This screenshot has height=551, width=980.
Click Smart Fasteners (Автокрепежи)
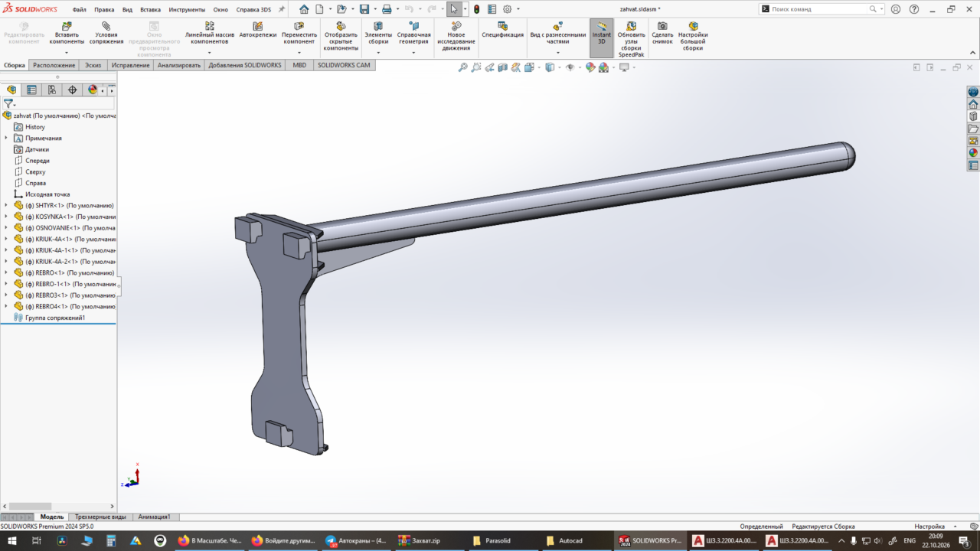click(258, 31)
